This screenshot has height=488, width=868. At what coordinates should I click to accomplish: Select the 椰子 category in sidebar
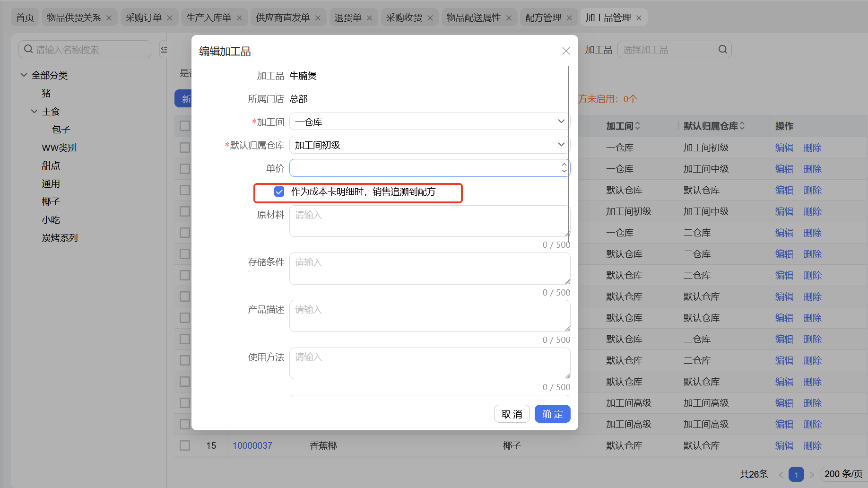[51, 201]
